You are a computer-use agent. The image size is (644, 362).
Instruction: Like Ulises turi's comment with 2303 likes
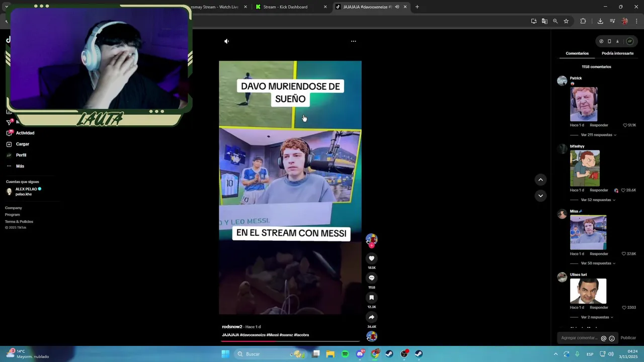624,308
